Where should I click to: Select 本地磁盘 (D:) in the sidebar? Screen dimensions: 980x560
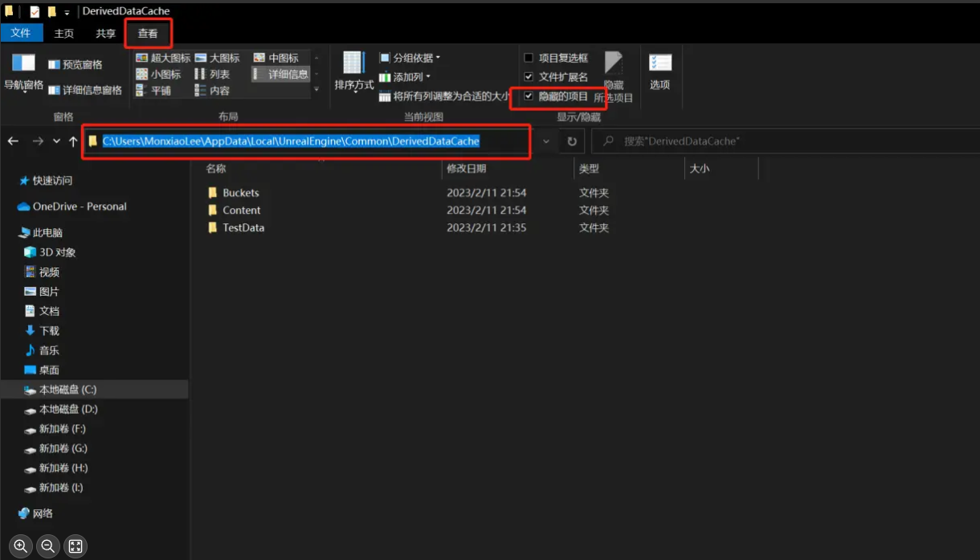(x=68, y=409)
